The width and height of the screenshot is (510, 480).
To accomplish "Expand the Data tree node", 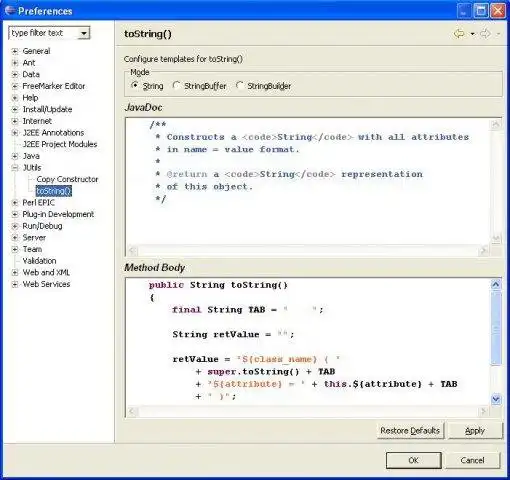I will (15, 75).
